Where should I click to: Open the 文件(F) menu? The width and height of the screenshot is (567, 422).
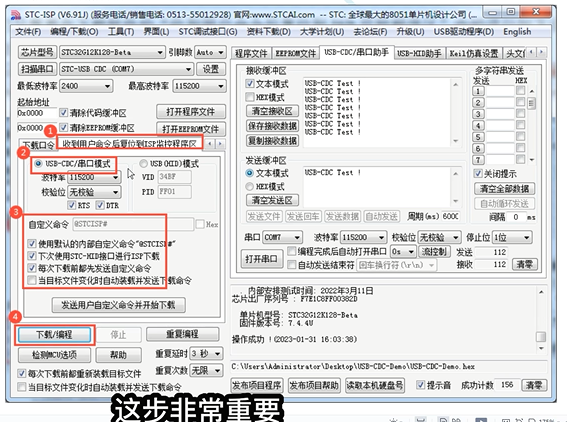click(28, 32)
